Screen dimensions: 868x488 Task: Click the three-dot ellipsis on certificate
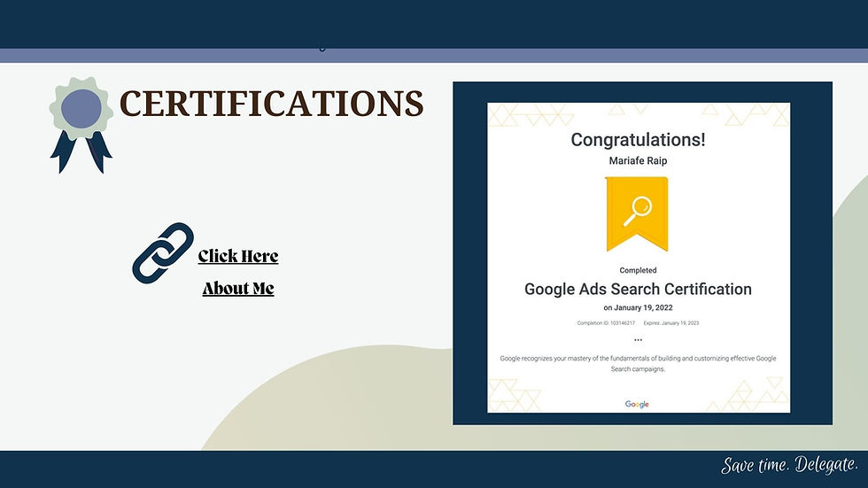638,340
